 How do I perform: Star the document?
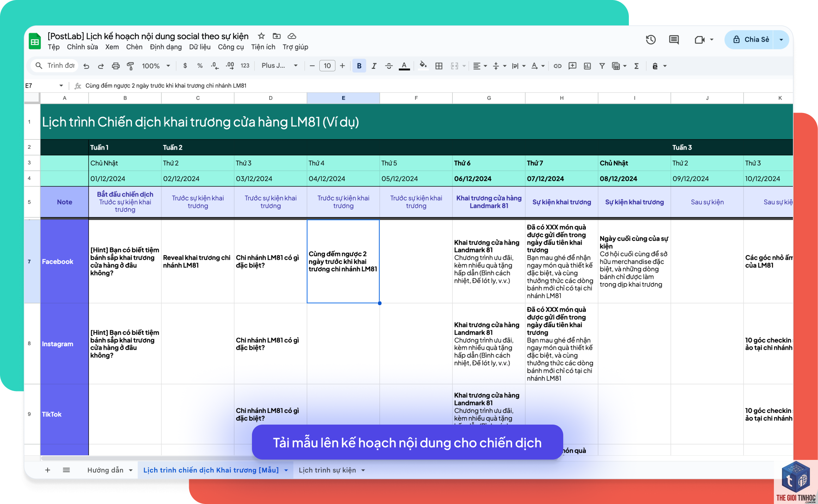point(261,36)
